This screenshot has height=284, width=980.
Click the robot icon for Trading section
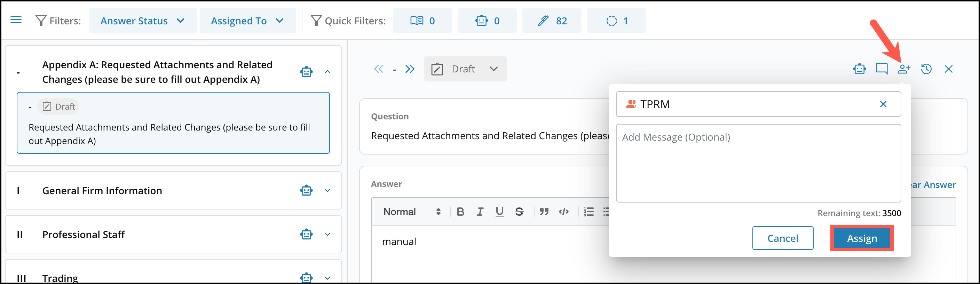coord(306,277)
